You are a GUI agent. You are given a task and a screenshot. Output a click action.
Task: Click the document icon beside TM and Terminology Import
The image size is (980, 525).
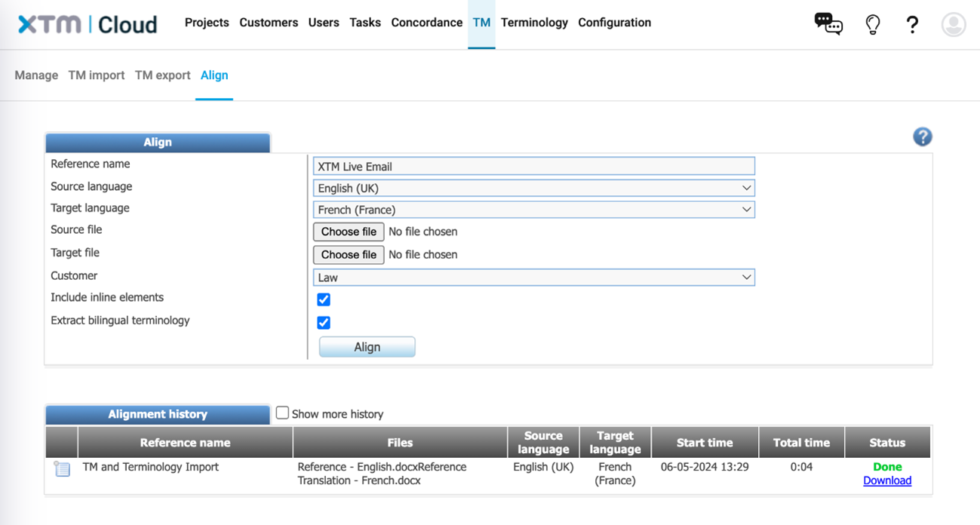click(x=63, y=469)
